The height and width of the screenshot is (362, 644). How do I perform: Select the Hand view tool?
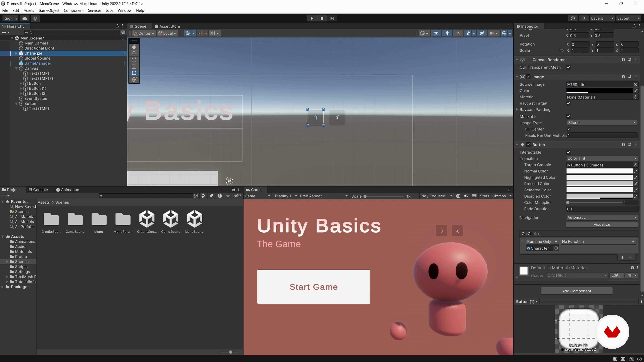click(x=134, y=47)
